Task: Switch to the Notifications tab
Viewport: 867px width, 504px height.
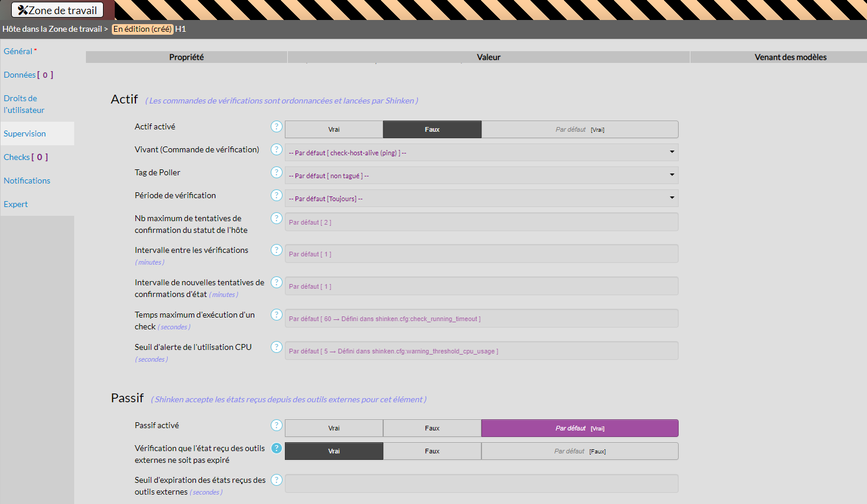Action: 27,181
